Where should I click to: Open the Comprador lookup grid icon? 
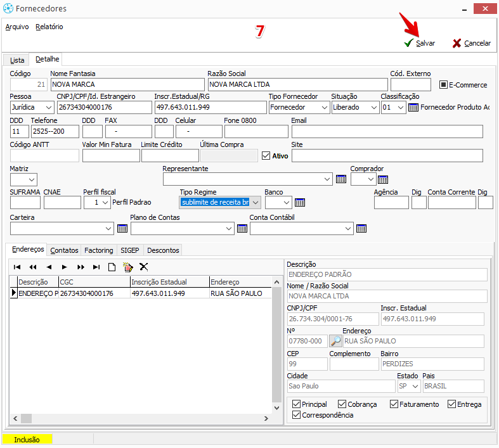click(382, 180)
